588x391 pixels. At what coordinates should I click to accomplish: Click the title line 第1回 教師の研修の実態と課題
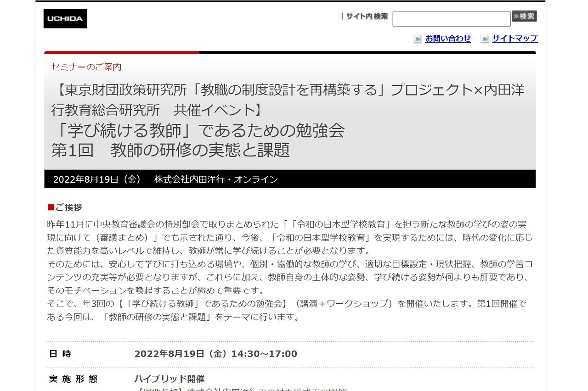(170, 150)
